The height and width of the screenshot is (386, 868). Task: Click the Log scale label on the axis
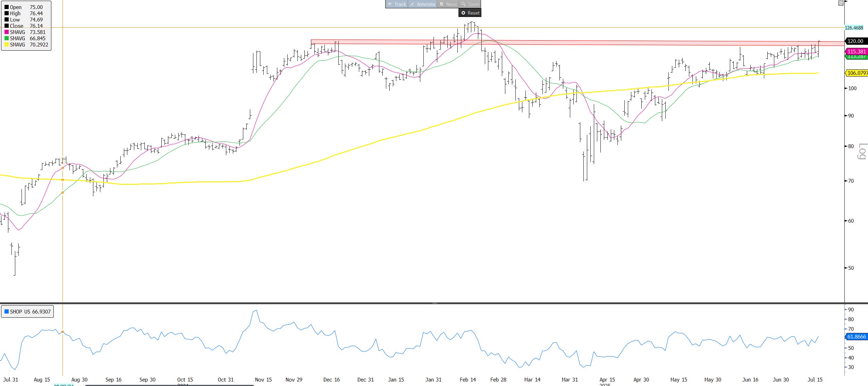(862, 151)
